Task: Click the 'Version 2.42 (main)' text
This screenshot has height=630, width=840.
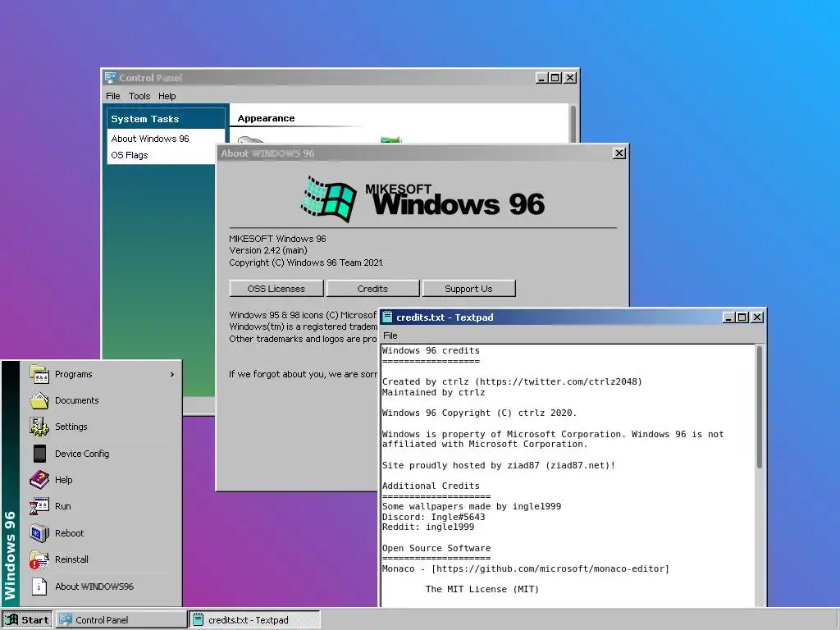Action: (x=268, y=250)
